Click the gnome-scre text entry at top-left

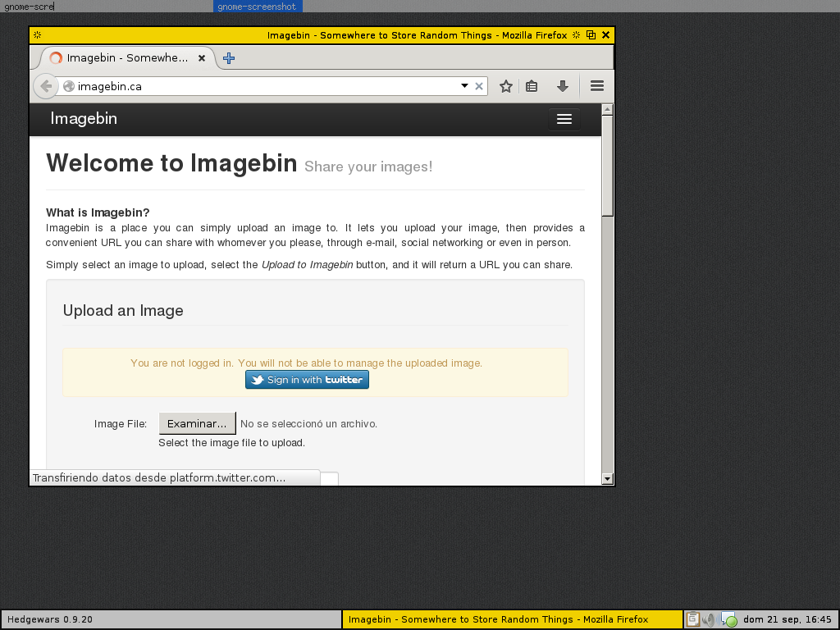click(x=29, y=7)
